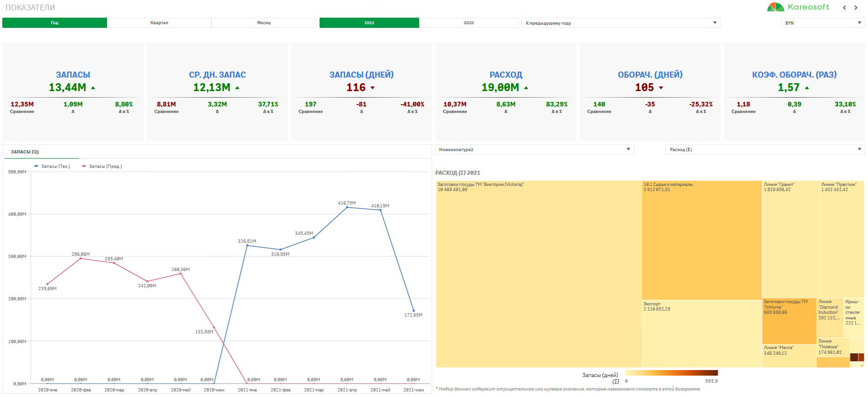Select the Год period tab
The image size is (868, 397).
[54, 23]
